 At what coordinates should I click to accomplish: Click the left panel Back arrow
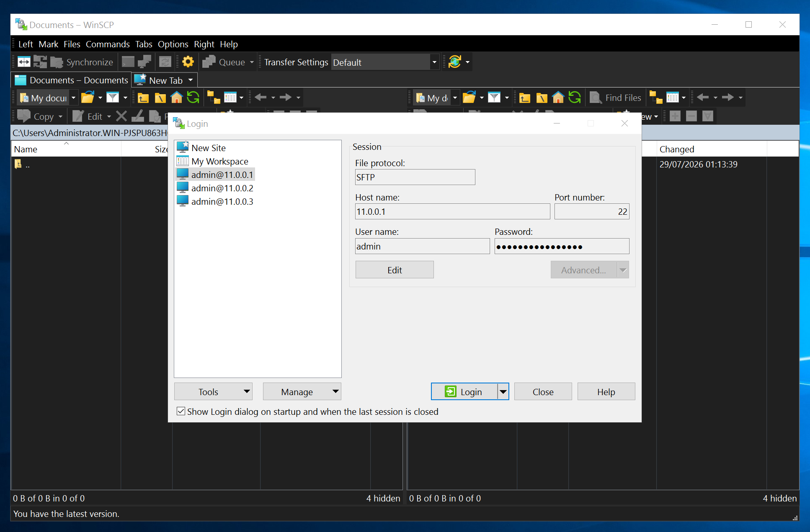point(261,98)
